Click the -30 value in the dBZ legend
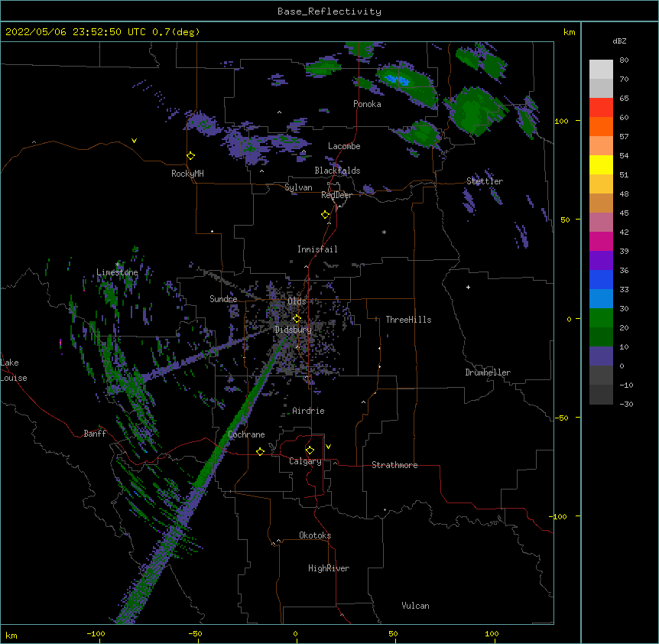This screenshot has height=644, width=659. coord(626,404)
